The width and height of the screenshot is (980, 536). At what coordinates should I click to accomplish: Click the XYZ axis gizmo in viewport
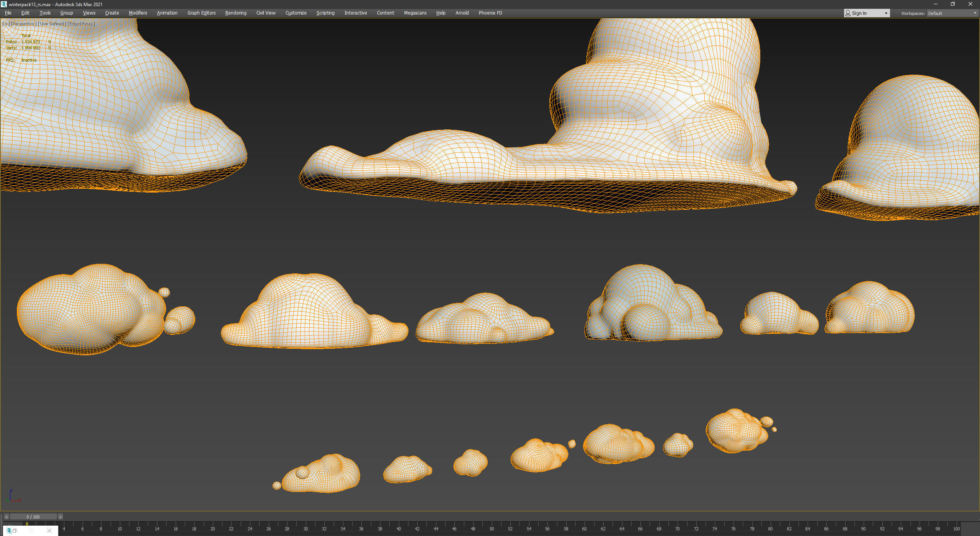coord(12,496)
